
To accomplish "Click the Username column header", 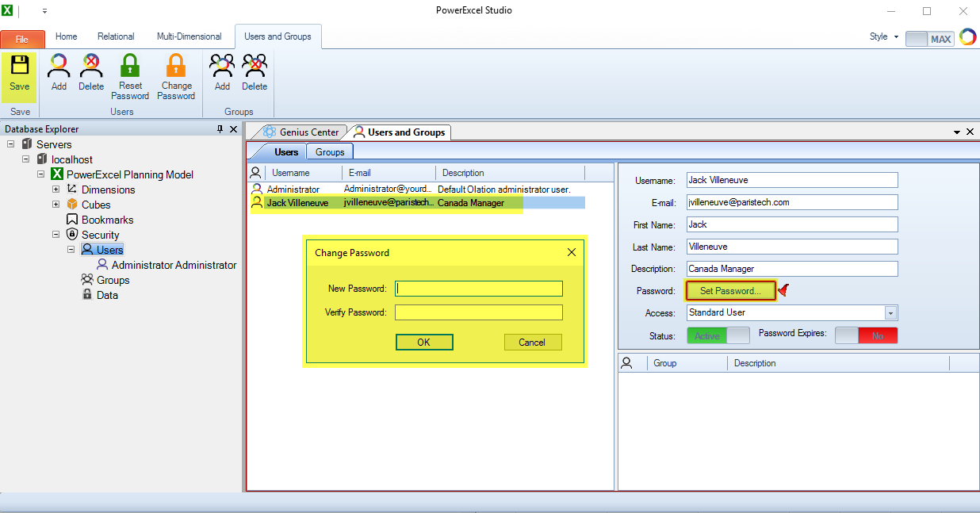I will pyautogui.click(x=303, y=173).
